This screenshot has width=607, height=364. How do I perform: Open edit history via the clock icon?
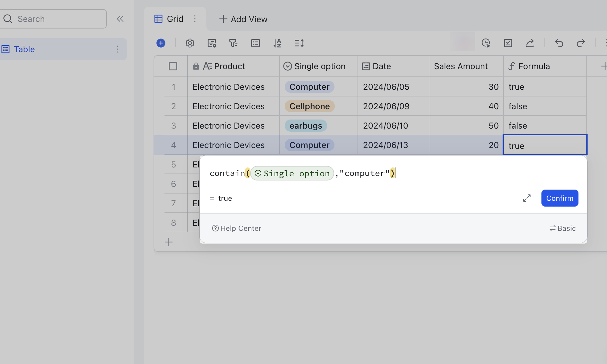(486, 43)
